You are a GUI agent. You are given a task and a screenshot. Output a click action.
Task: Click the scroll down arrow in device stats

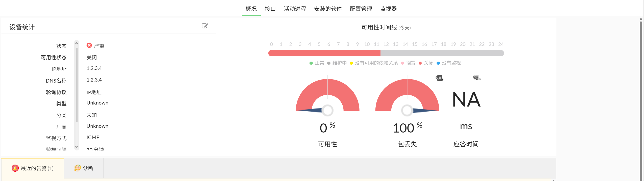pos(77,147)
